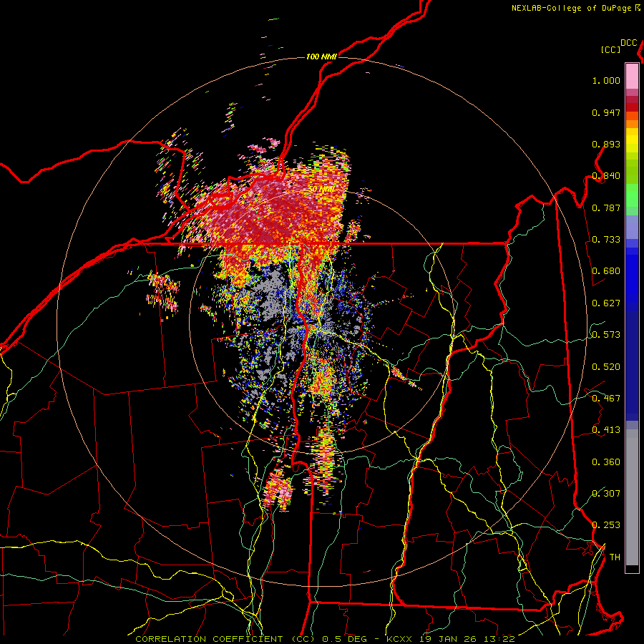The width and height of the screenshot is (644, 644).
Task: Select the 0.947 legend value
Action: tap(606, 112)
